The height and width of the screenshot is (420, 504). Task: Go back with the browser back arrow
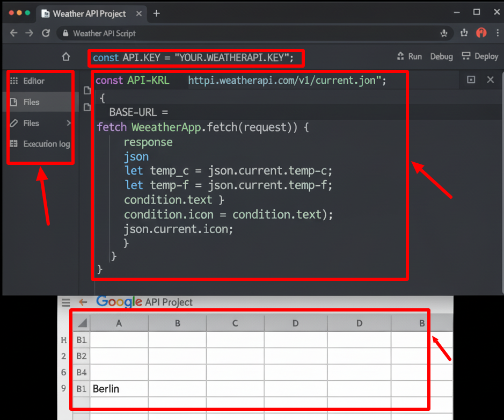pyautogui.click(x=13, y=33)
